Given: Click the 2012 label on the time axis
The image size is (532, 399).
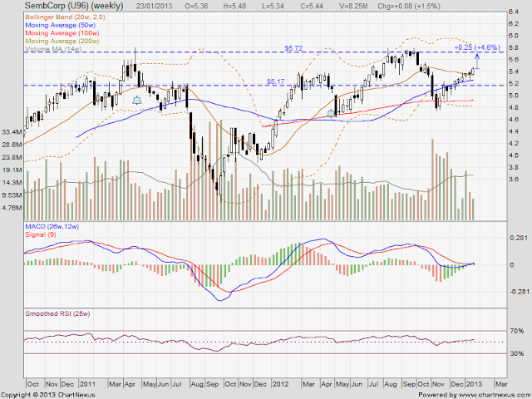Looking at the screenshot, I should (x=281, y=384).
